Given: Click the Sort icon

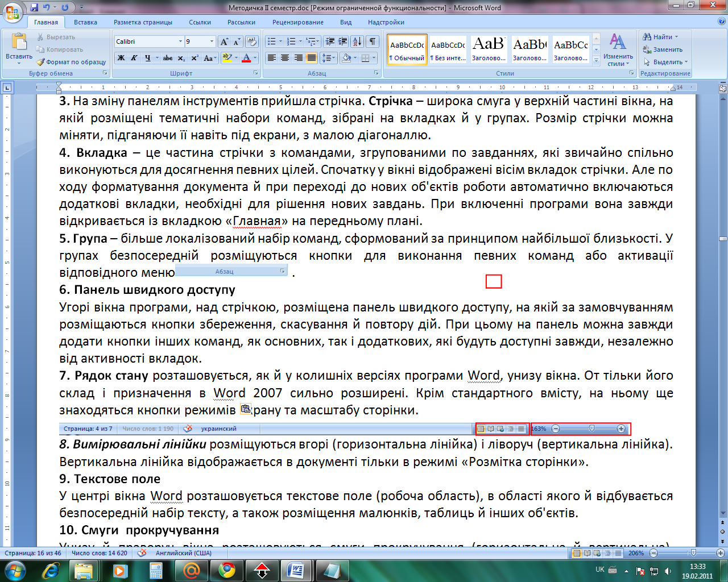Looking at the screenshot, I should coord(357,41).
